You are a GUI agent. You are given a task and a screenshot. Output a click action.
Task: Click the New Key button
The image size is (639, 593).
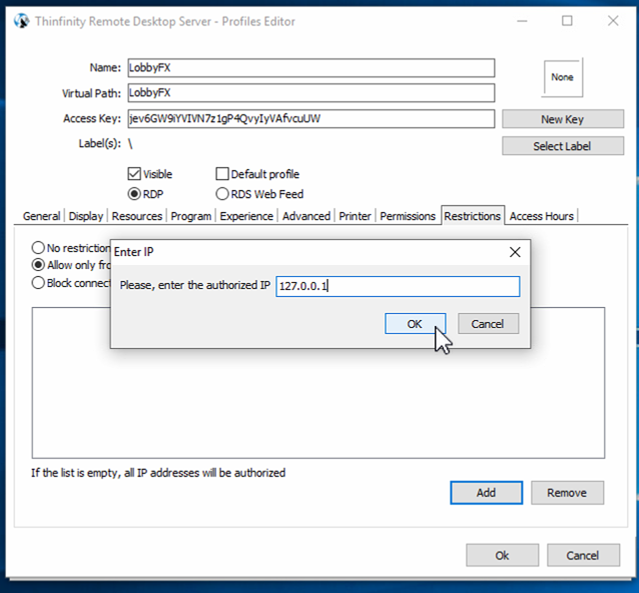(x=562, y=119)
